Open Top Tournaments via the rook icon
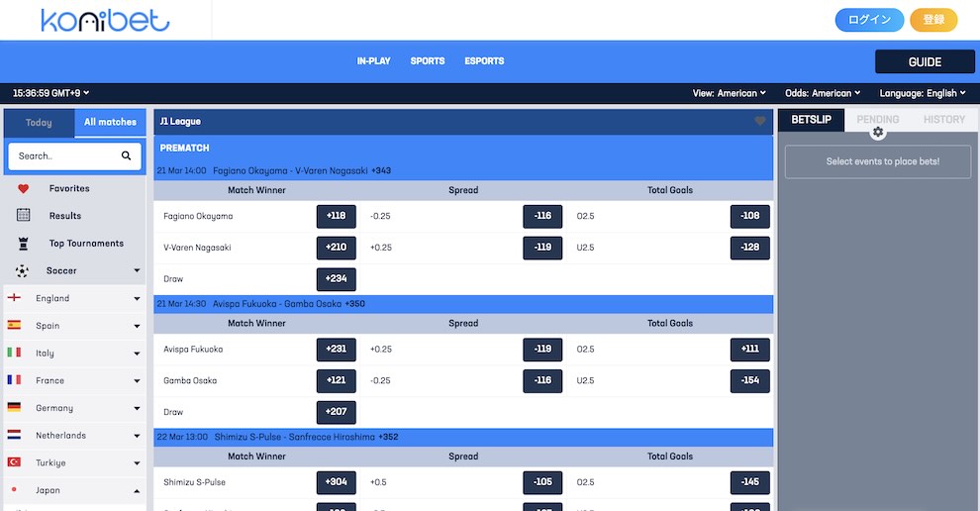The width and height of the screenshot is (980, 511). coord(23,244)
